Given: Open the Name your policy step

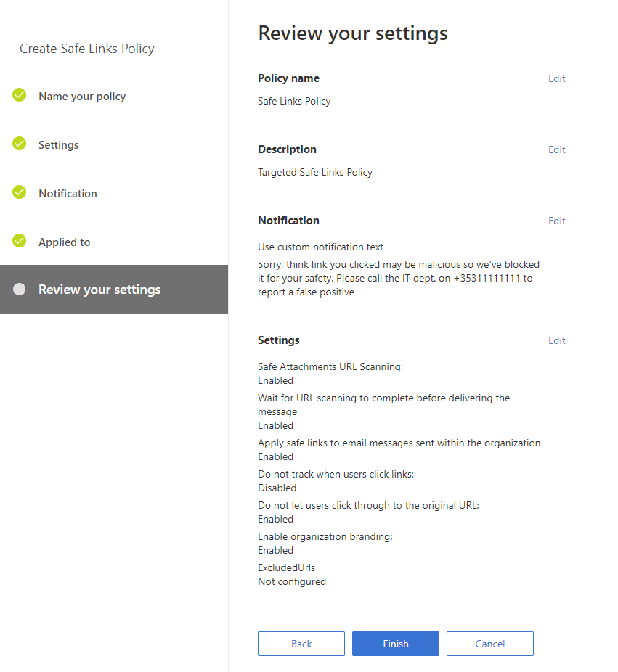Looking at the screenshot, I should tap(82, 97).
